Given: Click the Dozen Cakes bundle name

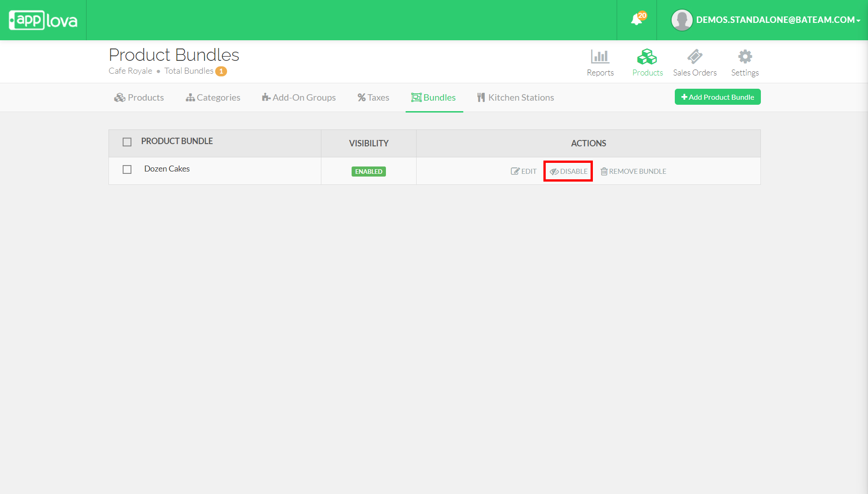Looking at the screenshot, I should 167,169.
